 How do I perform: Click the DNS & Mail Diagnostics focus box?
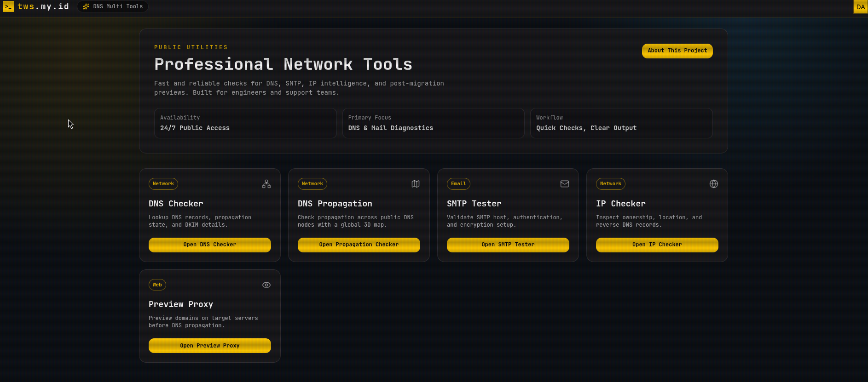(x=433, y=123)
